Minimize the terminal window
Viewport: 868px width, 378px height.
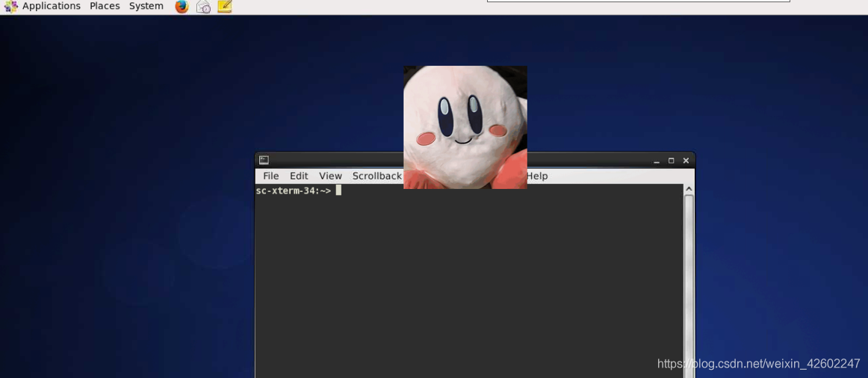(x=657, y=161)
